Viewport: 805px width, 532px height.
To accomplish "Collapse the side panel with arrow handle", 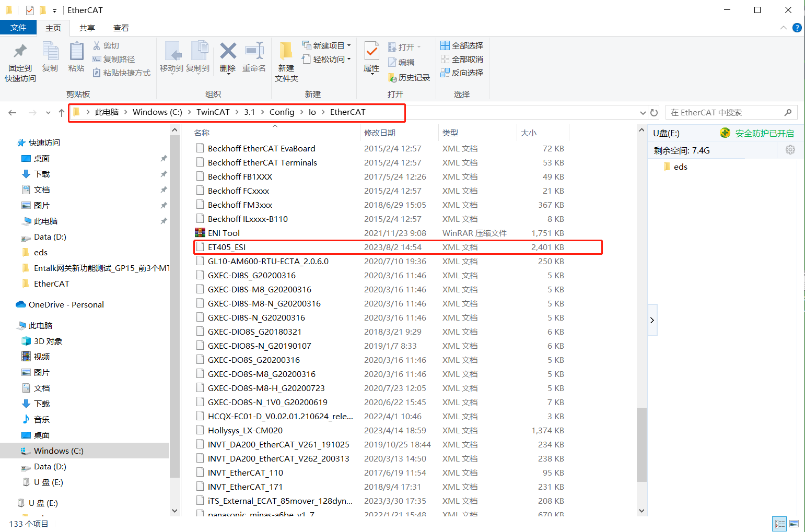I will point(652,320).
